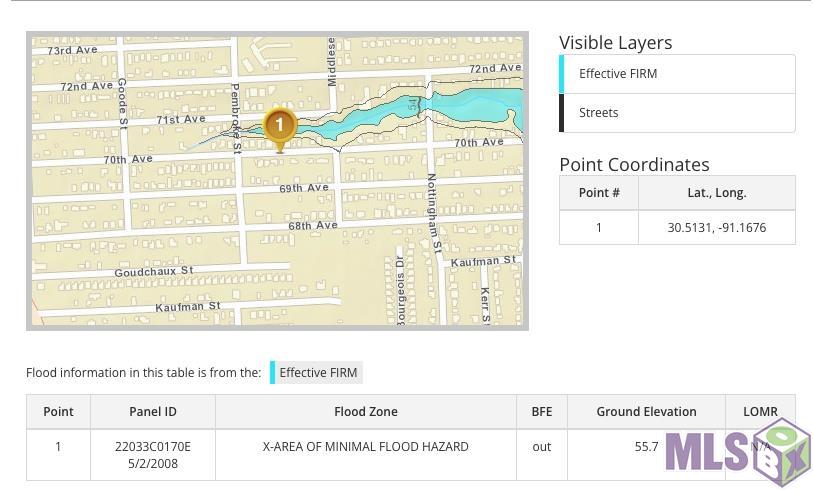Click the LOMR column header
The height and width of the screenshot is (490, 813).
760,412
